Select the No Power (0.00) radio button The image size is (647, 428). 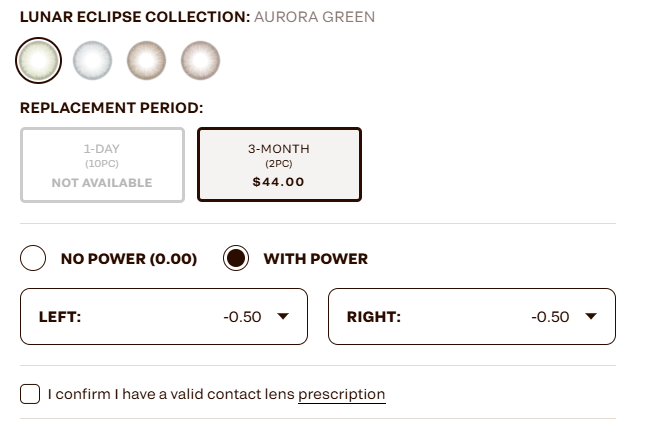33,259
